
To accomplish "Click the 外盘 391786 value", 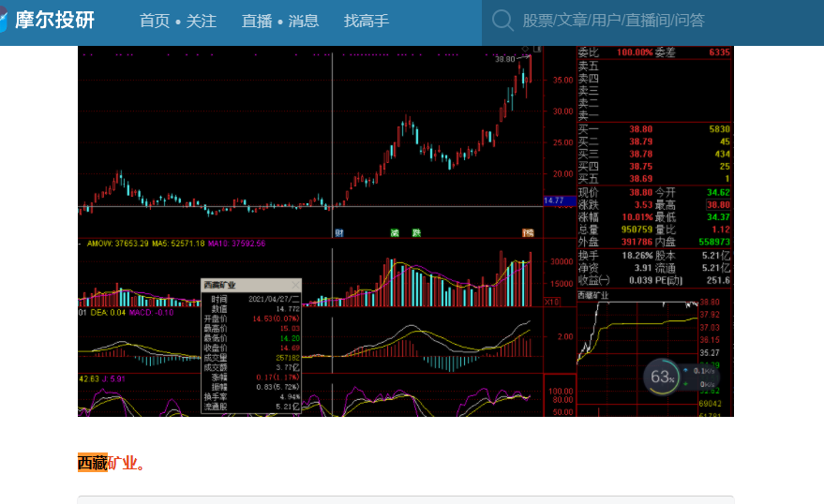I will (637, 242).
